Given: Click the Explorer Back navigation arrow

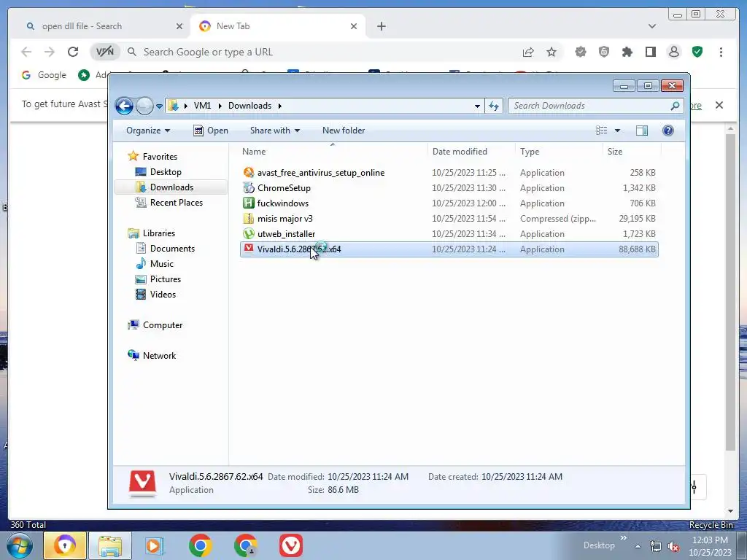Looking at the screenshot, I should pyautogui.click(x=124, y=106).
